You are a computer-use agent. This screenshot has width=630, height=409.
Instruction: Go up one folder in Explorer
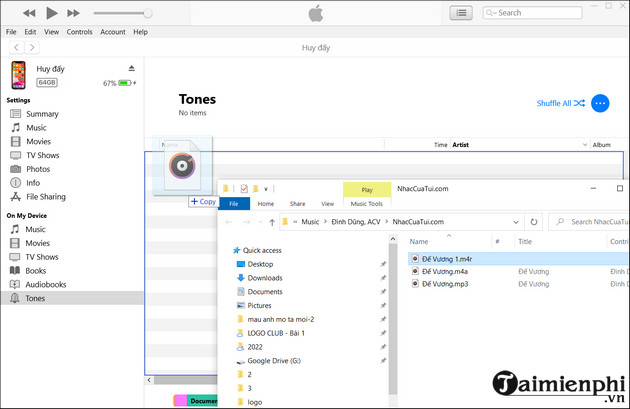pyautogui.click(x=272, y=222)
